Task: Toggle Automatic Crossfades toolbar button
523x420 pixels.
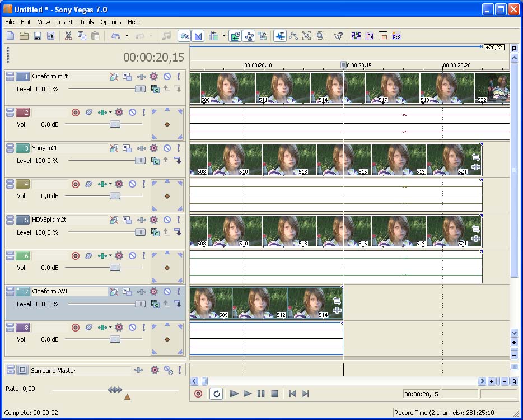Action: [x=198, y=36]
